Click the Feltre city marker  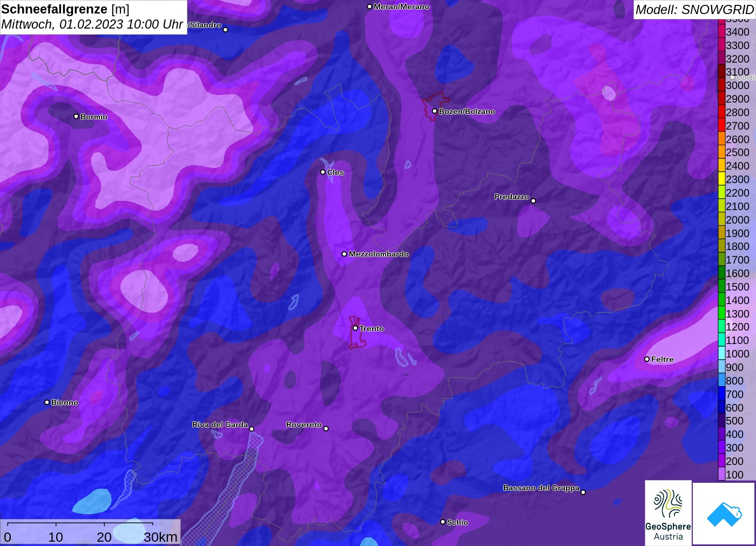(x=647, y=359)
